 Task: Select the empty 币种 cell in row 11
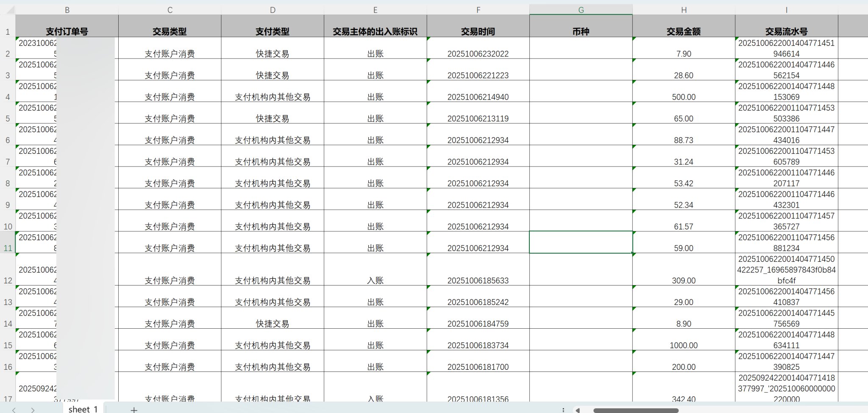(x=581, y=242)
